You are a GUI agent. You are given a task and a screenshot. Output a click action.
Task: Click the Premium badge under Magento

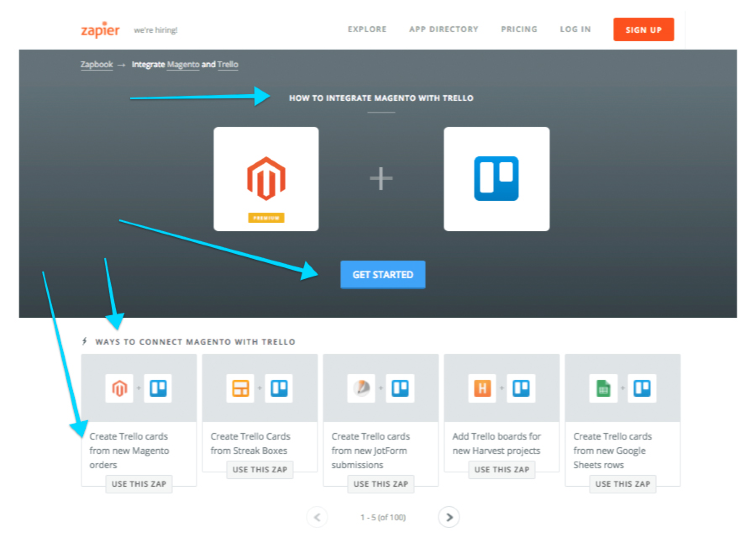[266, 218]
